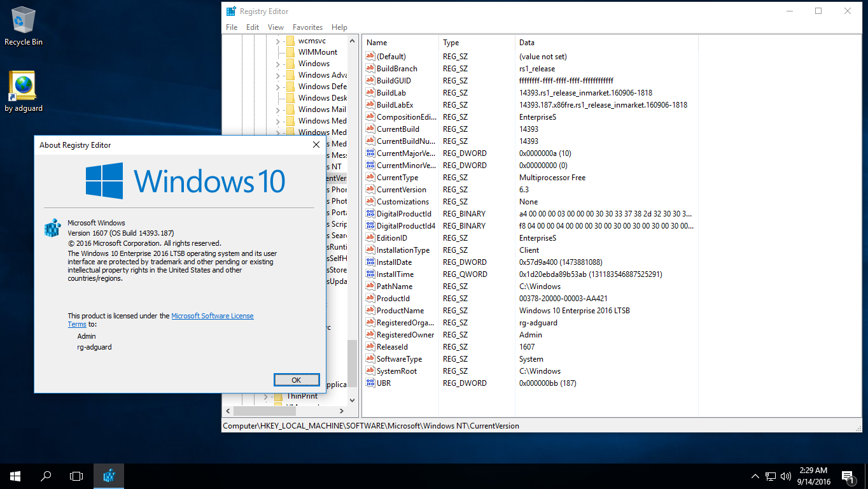Select the ReleaseId string value icon

370,347
